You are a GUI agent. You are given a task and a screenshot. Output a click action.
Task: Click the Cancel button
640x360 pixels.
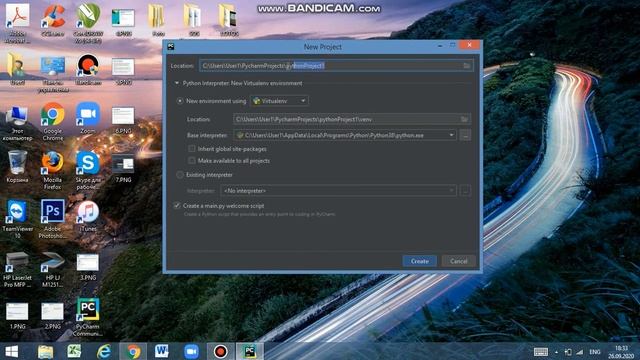pos(458,261)
